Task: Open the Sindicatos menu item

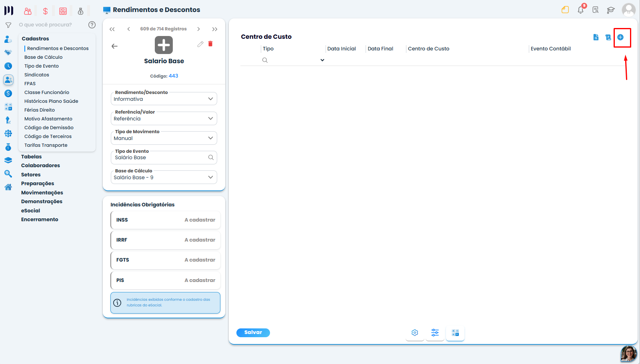Action: tap(37, 75)
